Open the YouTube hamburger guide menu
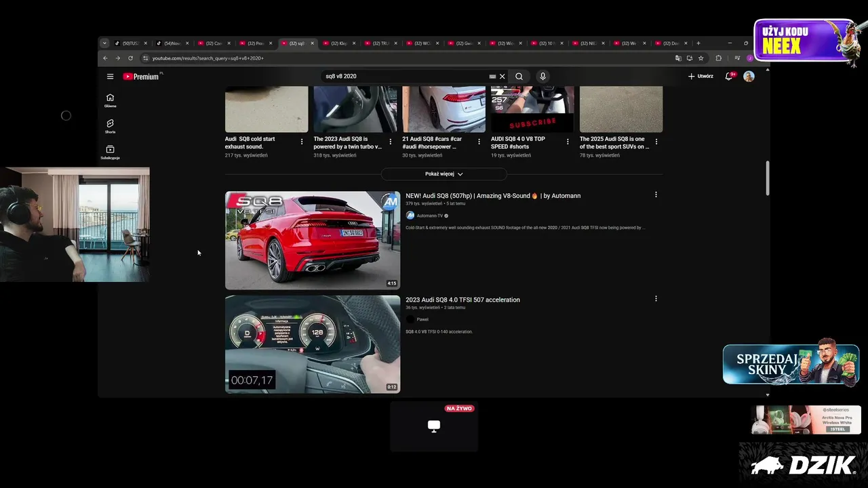The height and width of the screenshot is (488, 868). point(110,77)
